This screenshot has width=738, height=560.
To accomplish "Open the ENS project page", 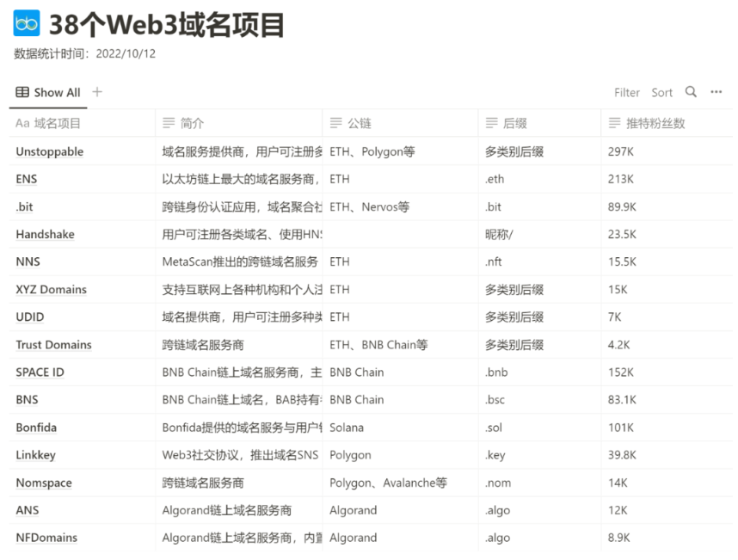I will click(x=27, y=179).
